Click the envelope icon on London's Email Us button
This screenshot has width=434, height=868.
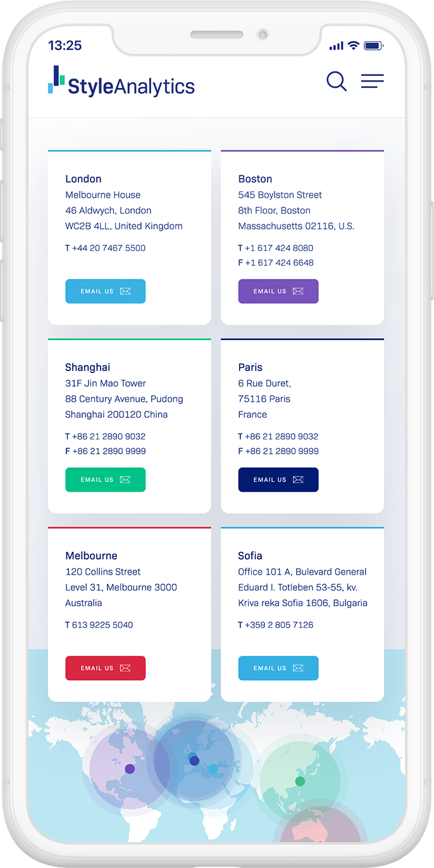point(125,291)
